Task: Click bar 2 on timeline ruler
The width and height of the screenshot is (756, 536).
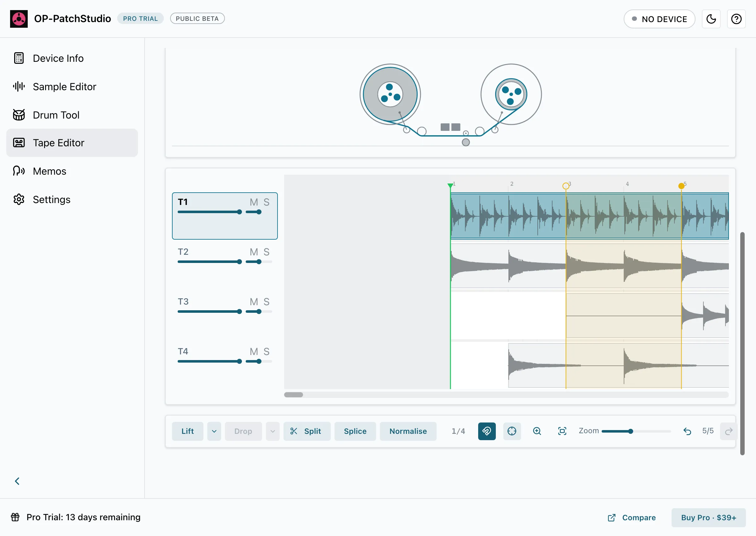Action: pos(512,184)
